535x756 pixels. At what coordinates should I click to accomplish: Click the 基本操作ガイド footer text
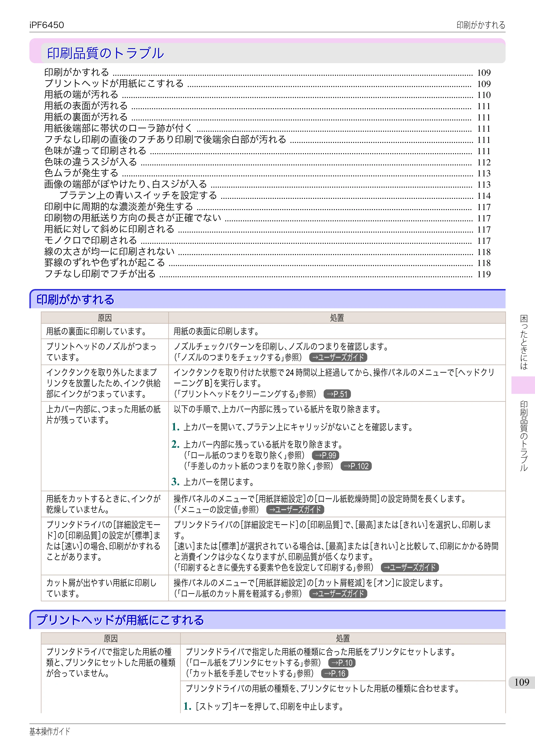(50, 731)
